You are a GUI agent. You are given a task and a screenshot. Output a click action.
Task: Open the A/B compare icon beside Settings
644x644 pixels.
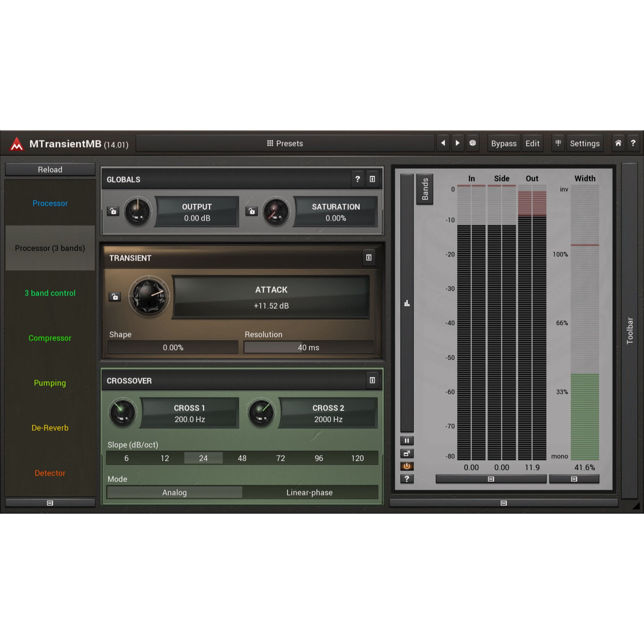(558, 143)
